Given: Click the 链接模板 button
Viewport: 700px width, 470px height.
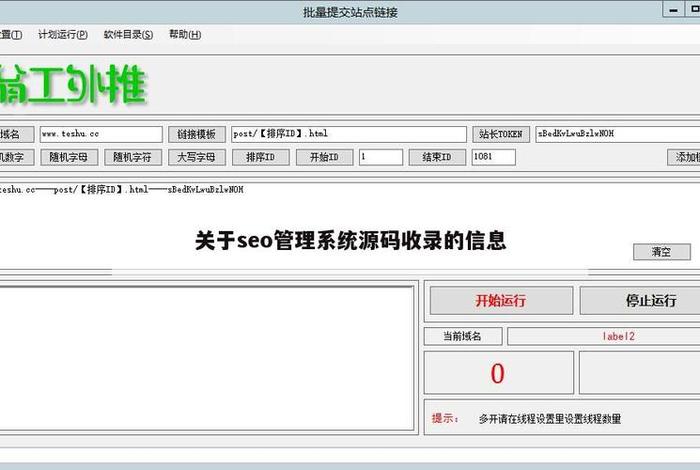Looking at the screenshot, I should [x=196, y=134].
